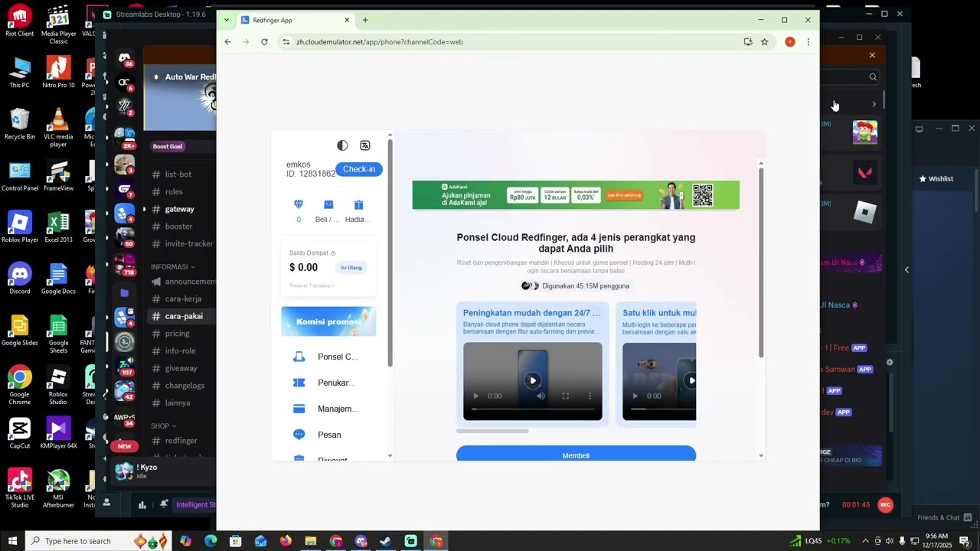This screenshot has height=551, width=980.
Task: Open Discord direct messages icon
Action: click(x=124, y=58)
